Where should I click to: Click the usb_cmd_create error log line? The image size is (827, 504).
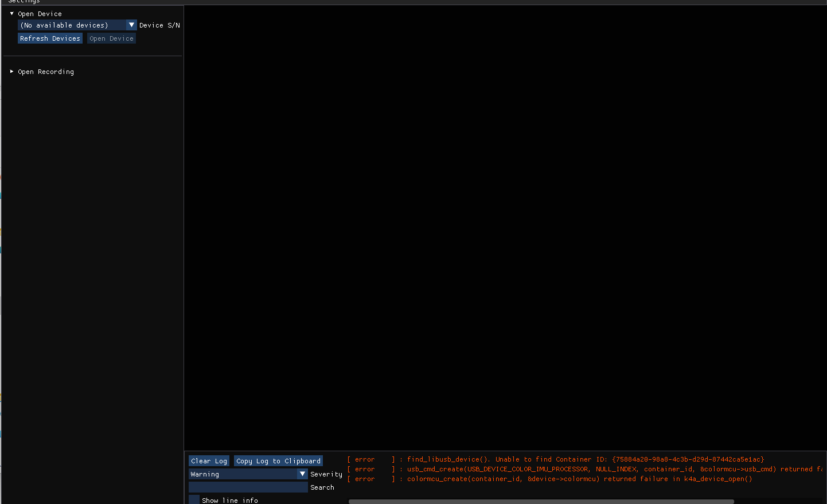(x=585, y=469)
